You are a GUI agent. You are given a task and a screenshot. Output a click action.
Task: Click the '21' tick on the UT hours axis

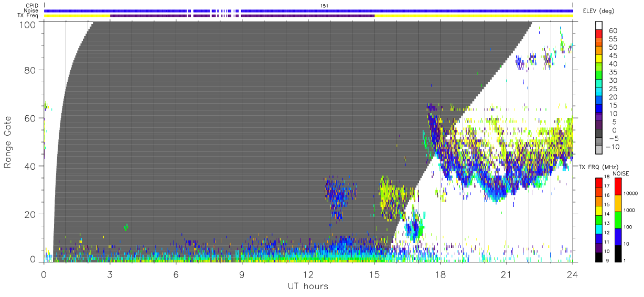[x=506, y=274]
